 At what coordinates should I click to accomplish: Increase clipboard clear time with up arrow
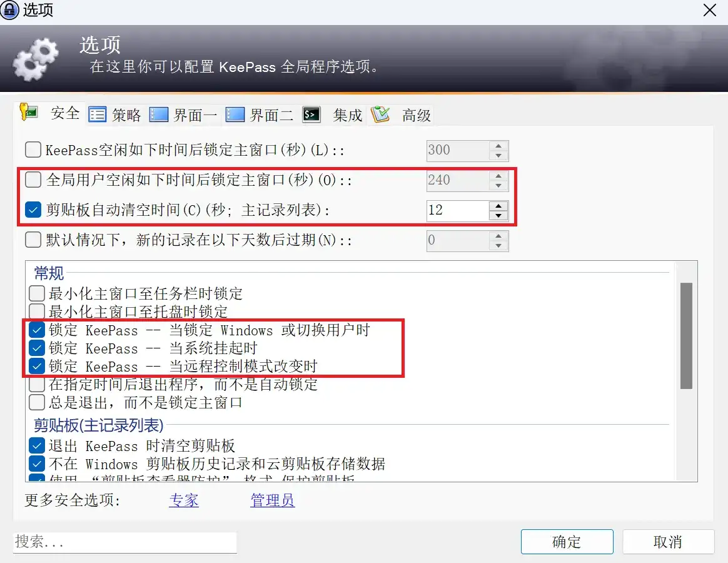pos(498,205)
